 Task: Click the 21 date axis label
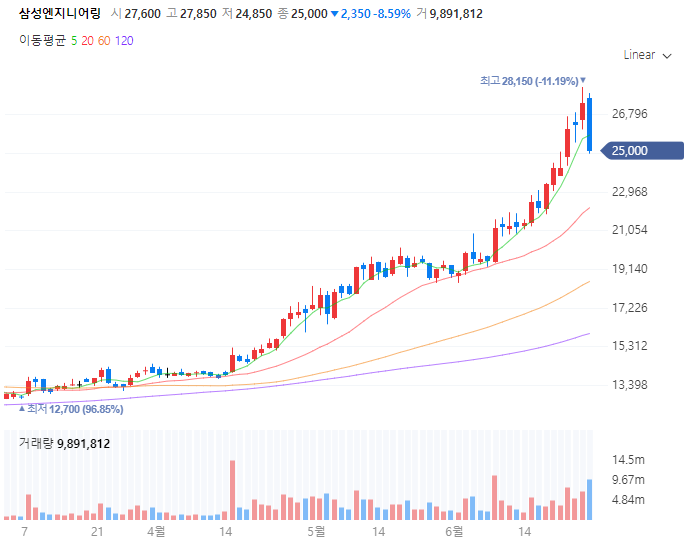pos(97,531)
